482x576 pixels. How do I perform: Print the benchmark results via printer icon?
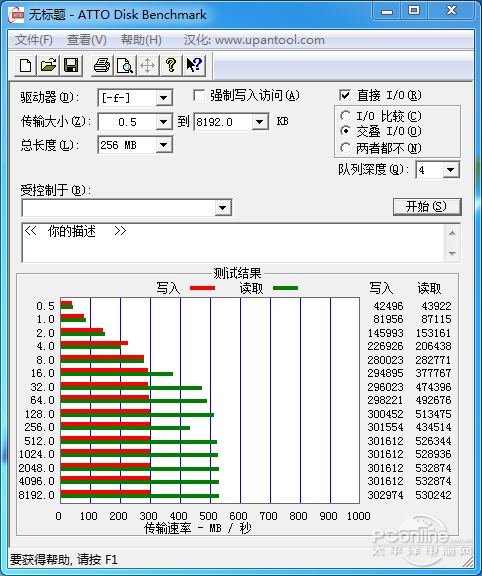(x=102, y=66)
